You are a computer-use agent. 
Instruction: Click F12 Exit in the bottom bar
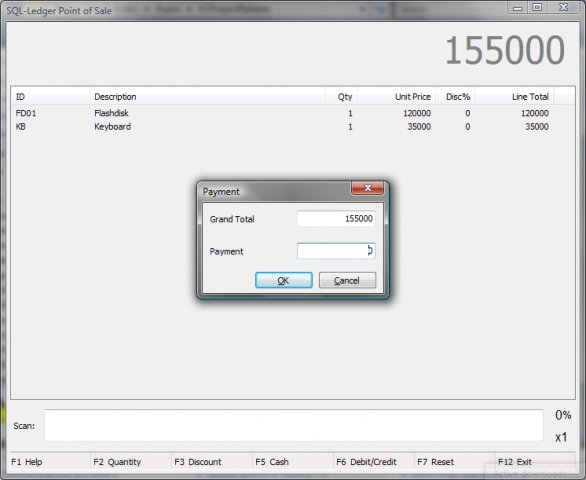click(515, 462)
